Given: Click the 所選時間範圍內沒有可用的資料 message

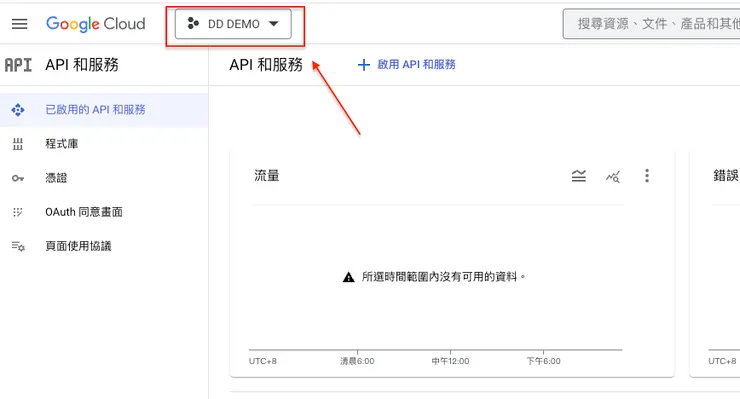Looking at the screenshot, I should pos(444,277).
